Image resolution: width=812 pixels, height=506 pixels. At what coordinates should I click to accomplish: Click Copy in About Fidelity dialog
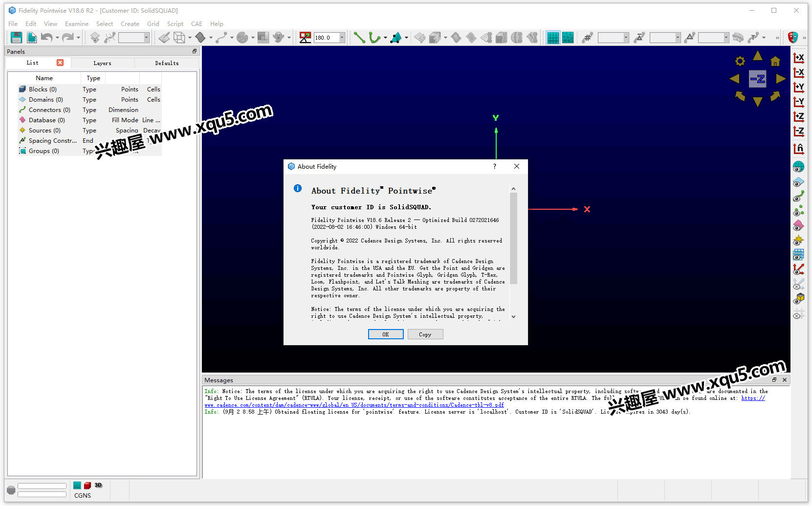(x=425, y=334)
